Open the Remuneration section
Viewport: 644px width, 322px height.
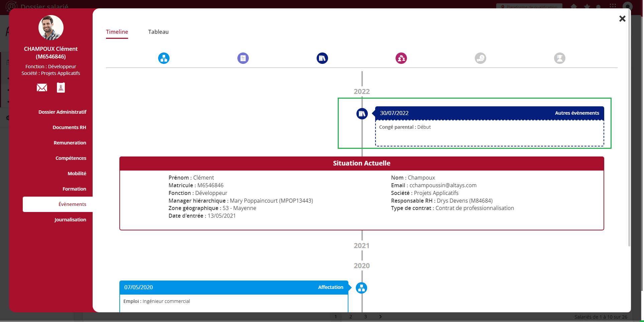[70, 143]
